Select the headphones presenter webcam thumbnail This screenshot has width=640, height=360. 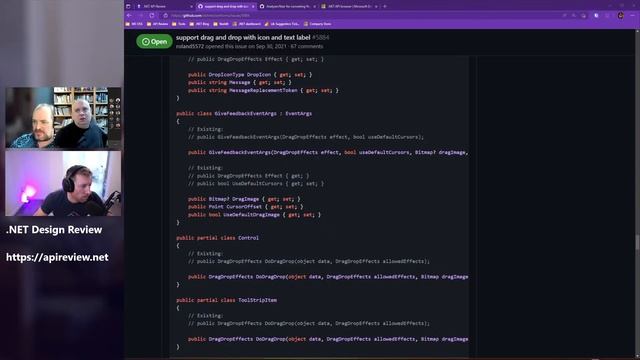[63, 183]
